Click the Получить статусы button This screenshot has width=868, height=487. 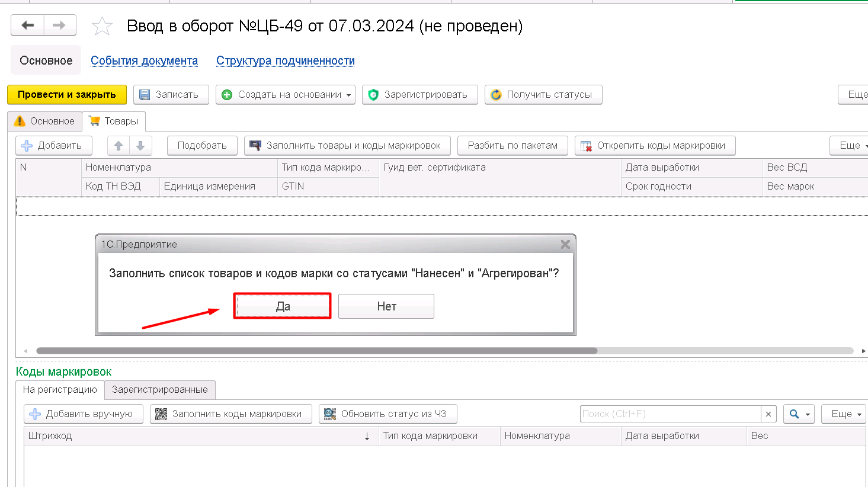(543, 95)
